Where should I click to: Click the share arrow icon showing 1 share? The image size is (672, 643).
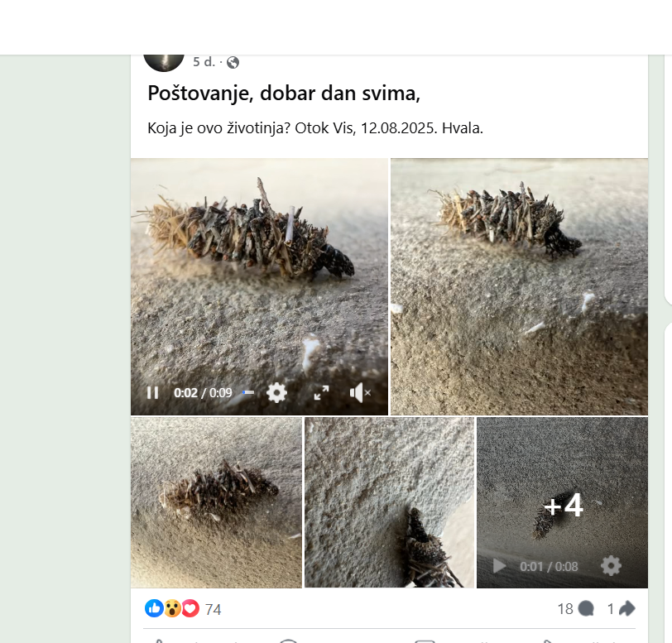[x=626, y=609]
